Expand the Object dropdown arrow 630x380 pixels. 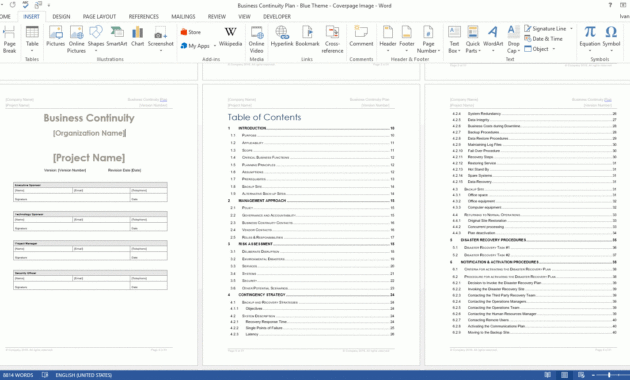click(x=554, y=49)
